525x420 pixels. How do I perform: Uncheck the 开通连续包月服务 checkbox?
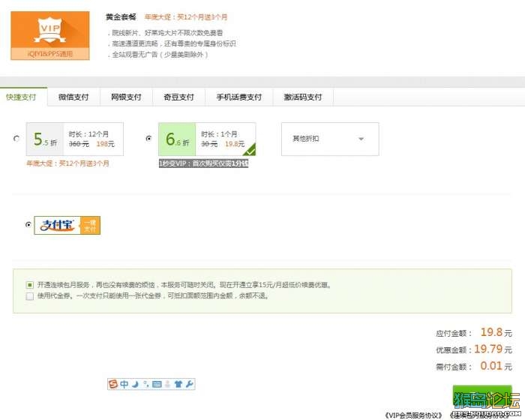pos(30,285)
